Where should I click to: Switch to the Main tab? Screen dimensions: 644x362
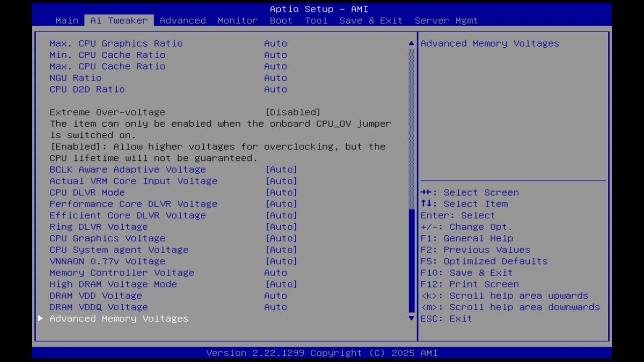click(67, 20)
